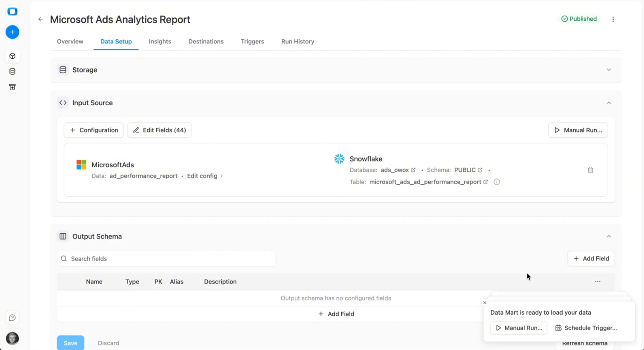Open ads_owox database external link icon
Image resolution: width=644 pixels, height=350 pixels.
point(413,170)
